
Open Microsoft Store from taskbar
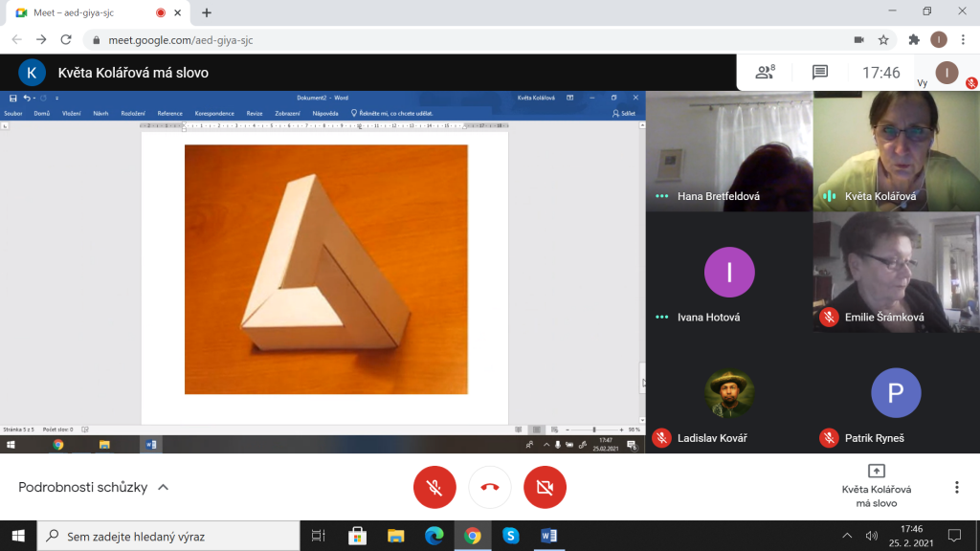pos(358,536)
